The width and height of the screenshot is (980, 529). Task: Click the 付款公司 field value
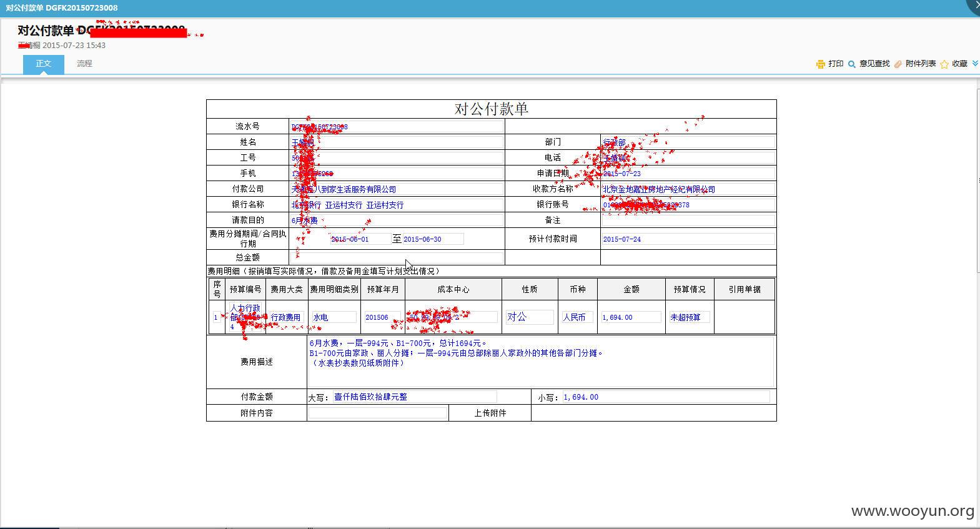click(x=396, y=189)
